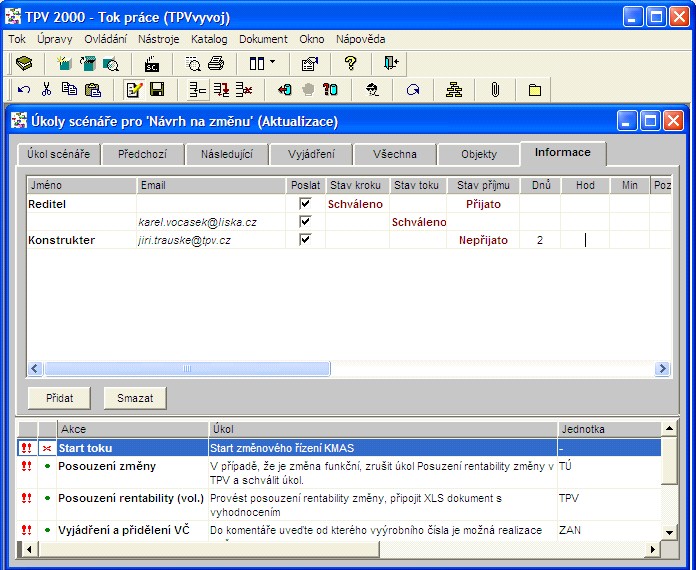The image size is (696, 570).
Task: Cut with the scissors icon
Action: [x=46, y=89]
